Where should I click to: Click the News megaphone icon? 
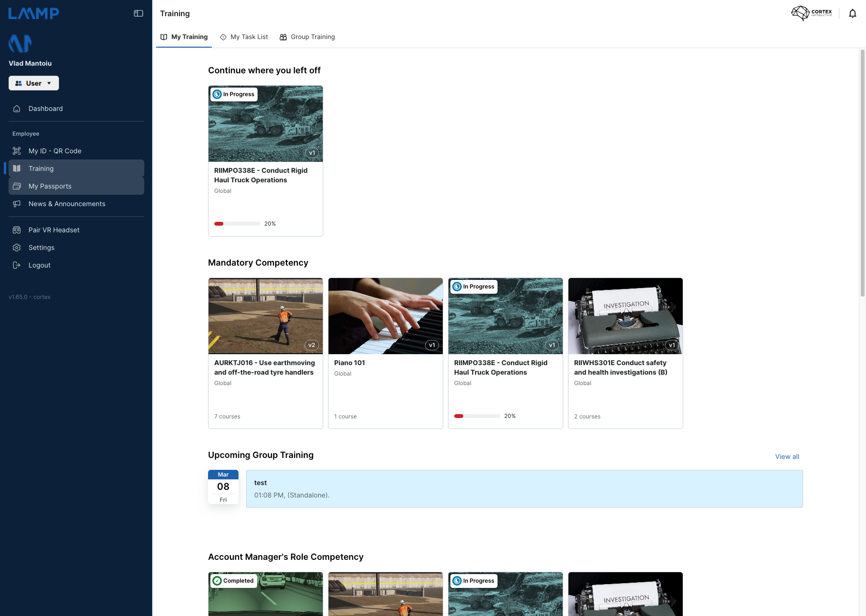click(x=17, y=204)
